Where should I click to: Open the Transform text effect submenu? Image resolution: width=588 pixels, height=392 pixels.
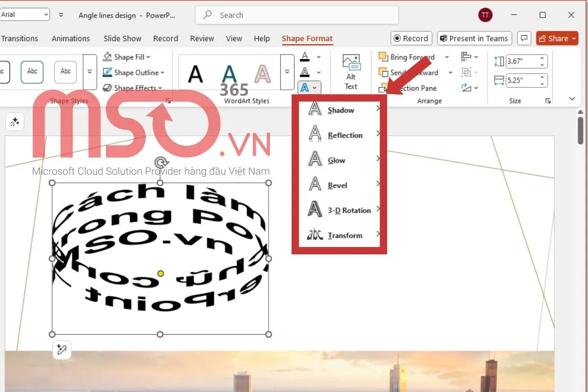345,235
